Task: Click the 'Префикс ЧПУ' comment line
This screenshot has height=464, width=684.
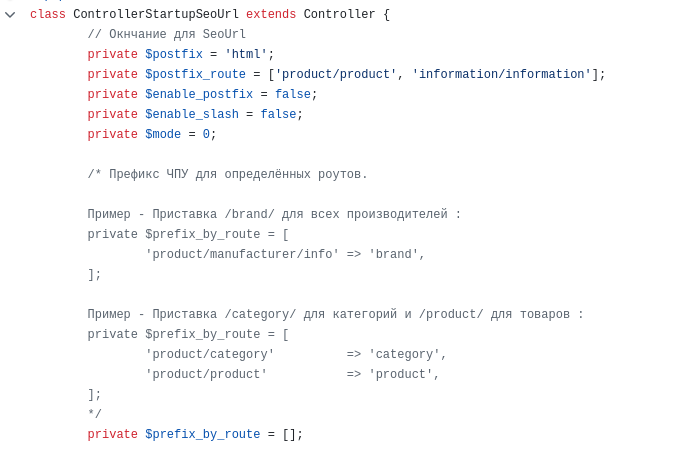Action: [227, 175]
